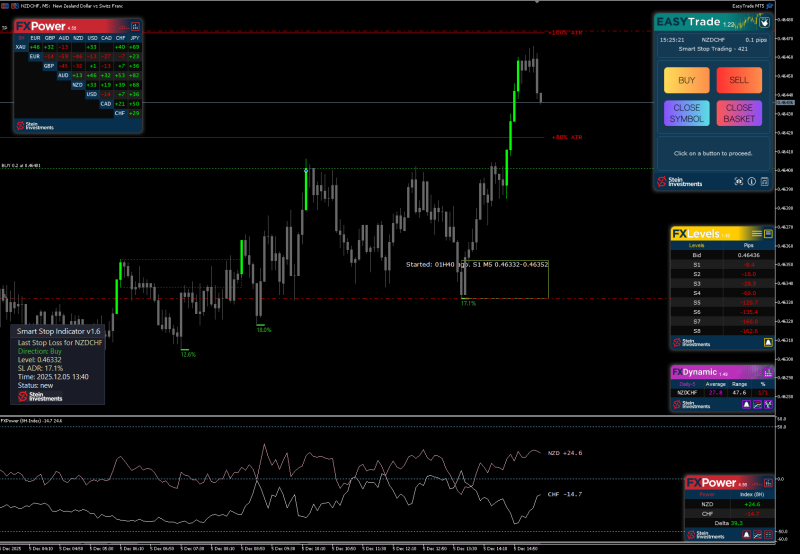Click the square panel icon in FXLevels header
The width and height of the screenshot is (800, 554).
(x=768, y=234)
